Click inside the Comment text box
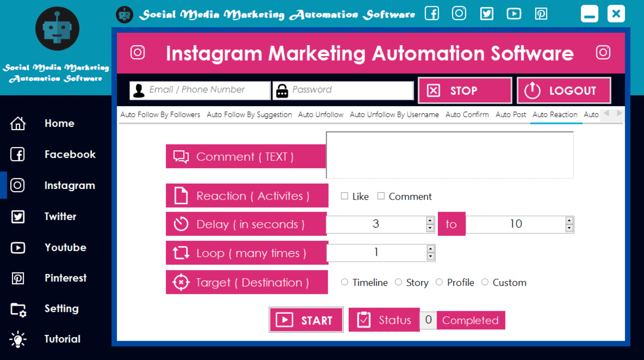Viewport: 644px width, 360px height. tap(450, 155)
